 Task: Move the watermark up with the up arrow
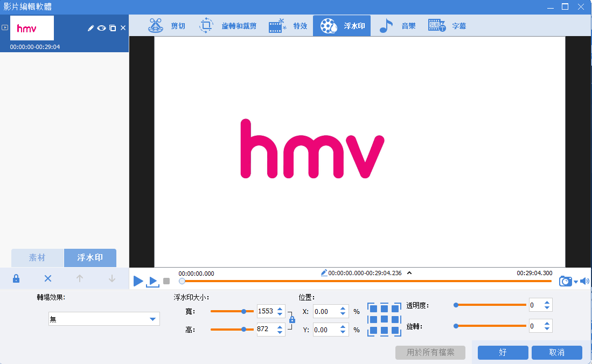(80, 279)
